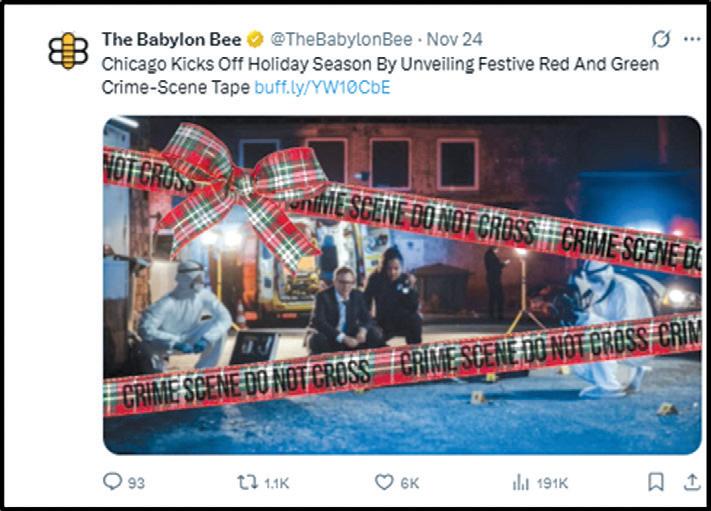The width and height of the screenshot is (711, 511).
Task: Bookmark this tweet
Action: [x=656, y=482]
